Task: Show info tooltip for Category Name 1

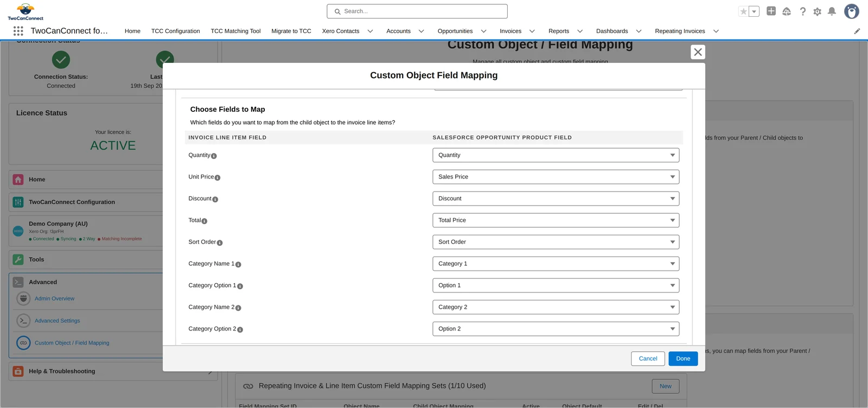Action: 238,264
